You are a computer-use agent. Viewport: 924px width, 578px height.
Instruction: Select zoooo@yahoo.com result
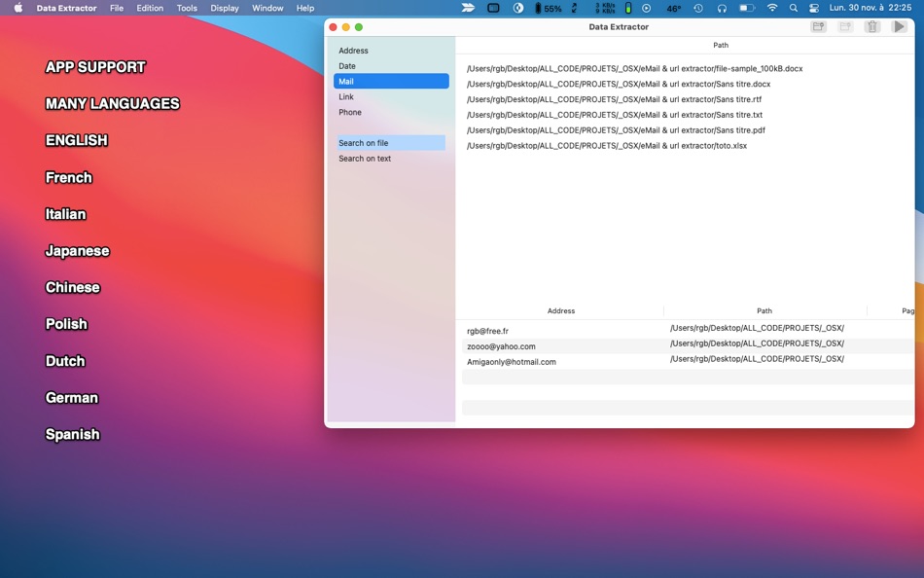502,346
